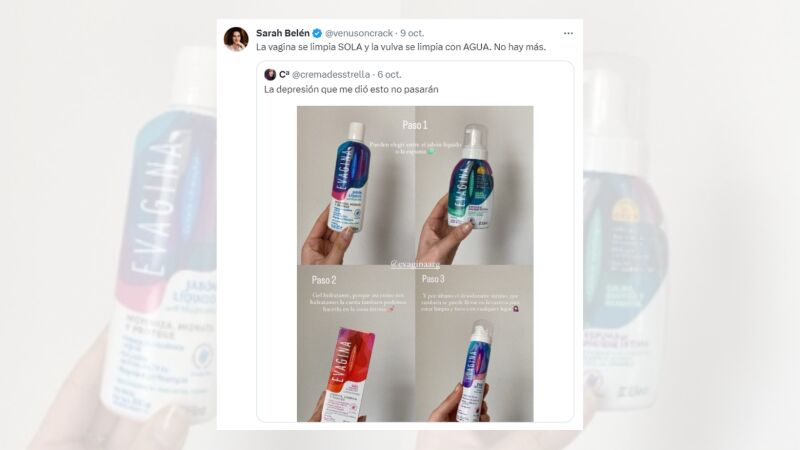Screen dimensions: 800x450
Task: Open Sarah Belén's profile avatar
Action: [x=236, y=39]
